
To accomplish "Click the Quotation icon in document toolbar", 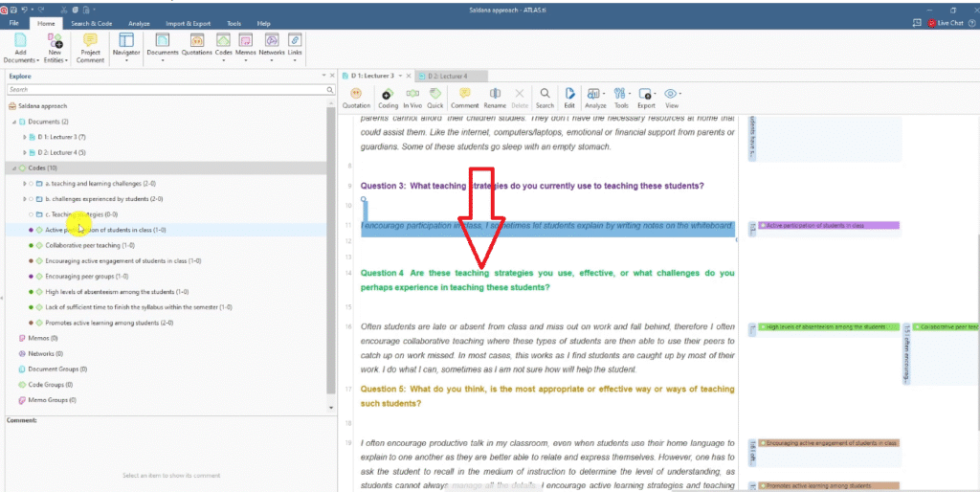I will point(356,97).
